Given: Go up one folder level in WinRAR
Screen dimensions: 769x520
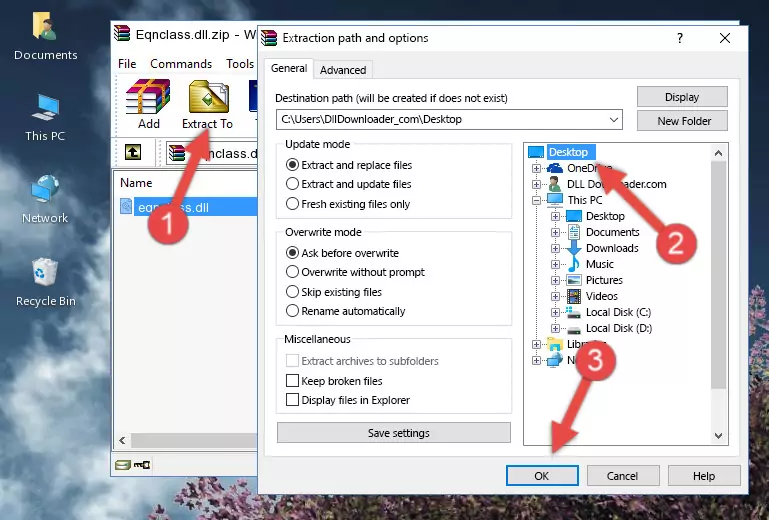Looking at the screenshot, I should point(133,153).
